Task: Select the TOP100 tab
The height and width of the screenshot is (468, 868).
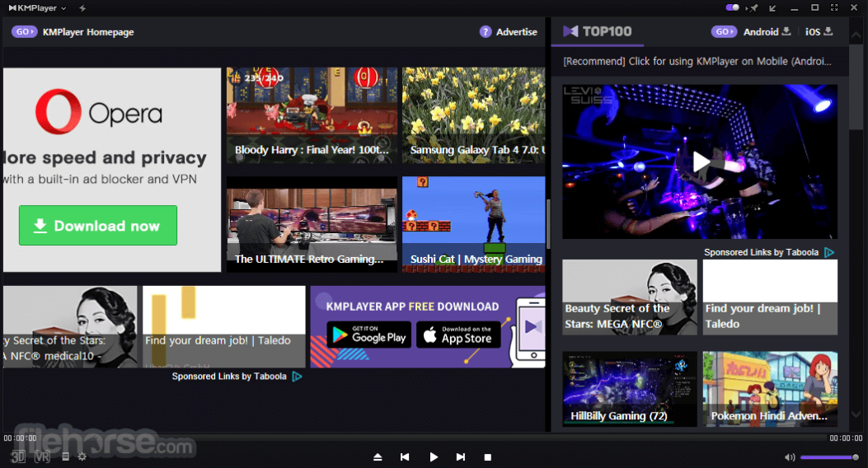Action: point(598,31)
